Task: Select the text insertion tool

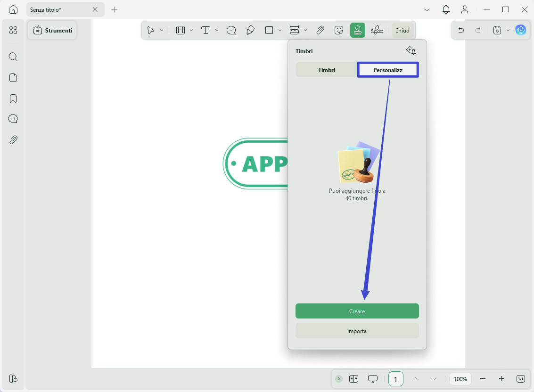Action: tap(205, 30)
